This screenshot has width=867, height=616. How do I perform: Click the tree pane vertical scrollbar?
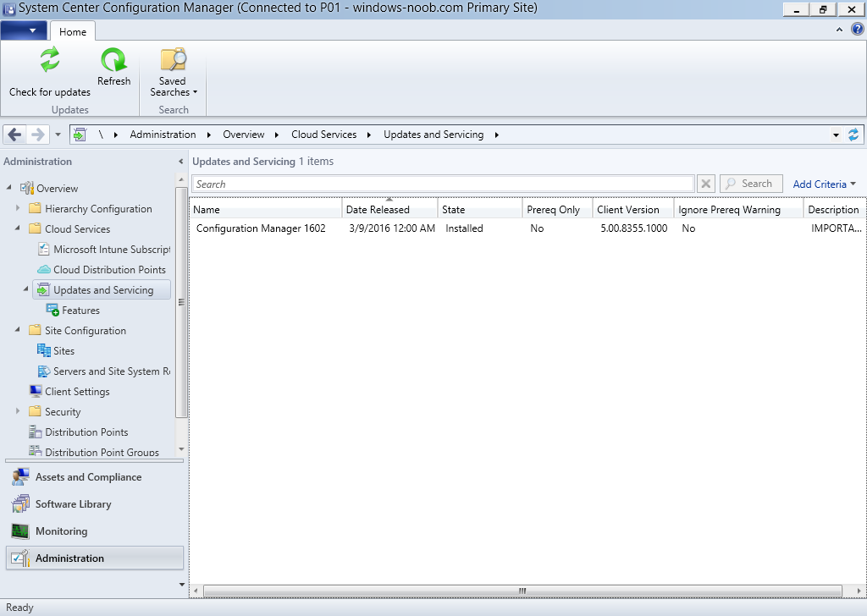(181, 302)
